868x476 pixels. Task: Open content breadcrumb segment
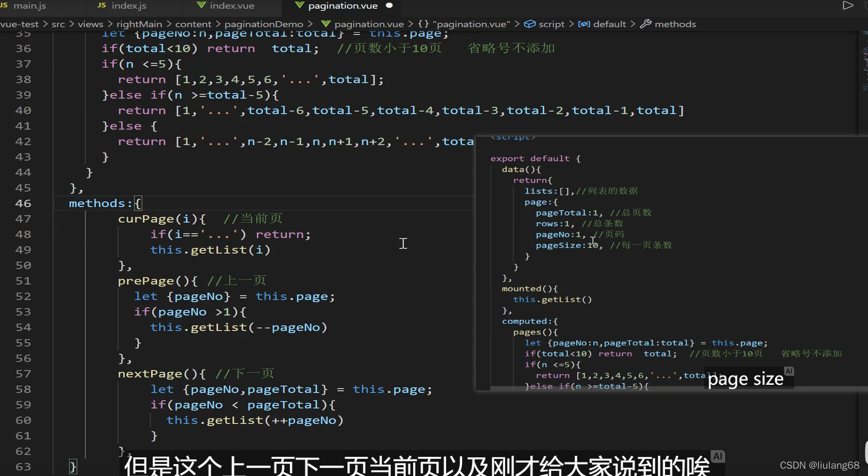[193, 24]
